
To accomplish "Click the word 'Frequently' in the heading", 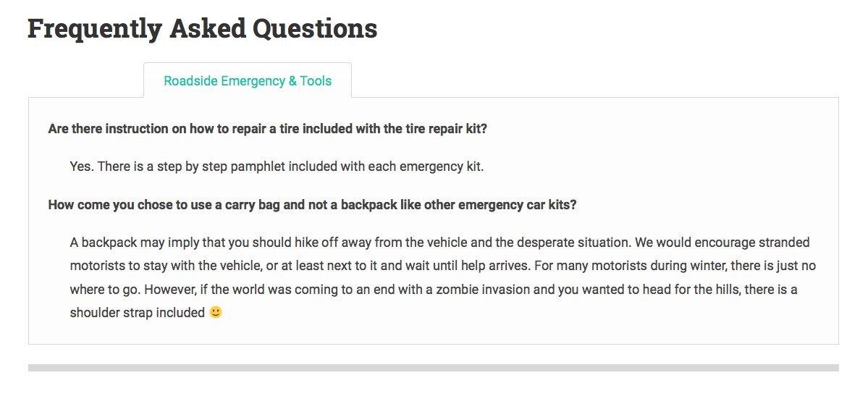I will click(x=94, y=29).
